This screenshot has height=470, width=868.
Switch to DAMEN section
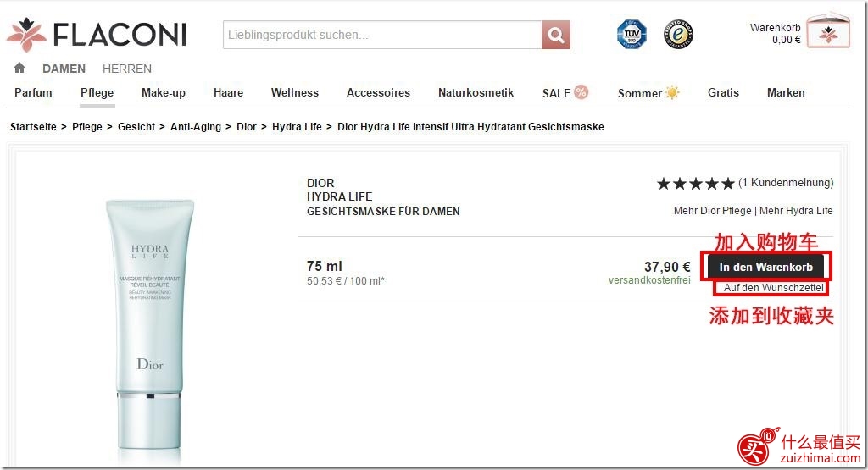64,69
